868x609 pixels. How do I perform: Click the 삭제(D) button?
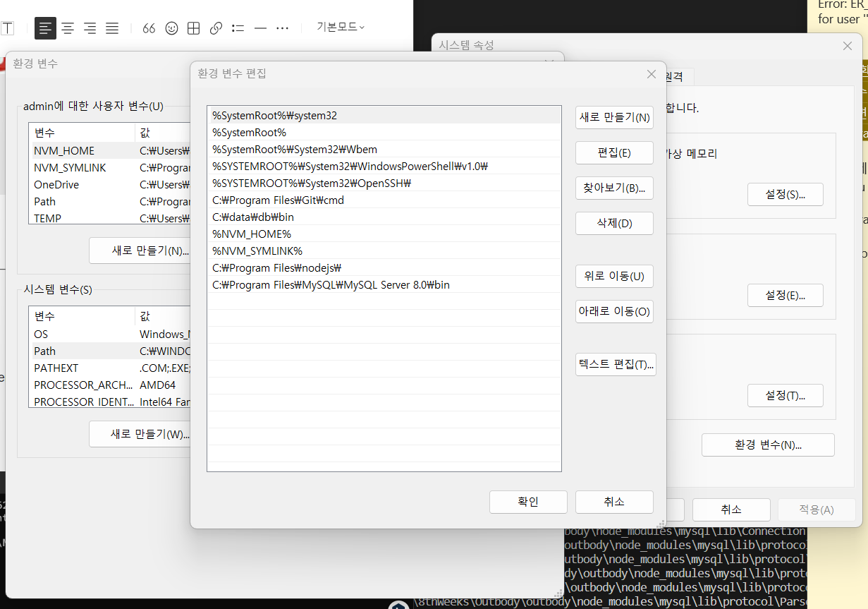pos(614,223)
